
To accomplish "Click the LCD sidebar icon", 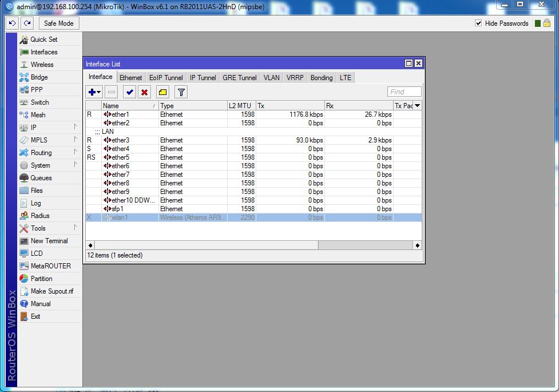I will [24, 254].
